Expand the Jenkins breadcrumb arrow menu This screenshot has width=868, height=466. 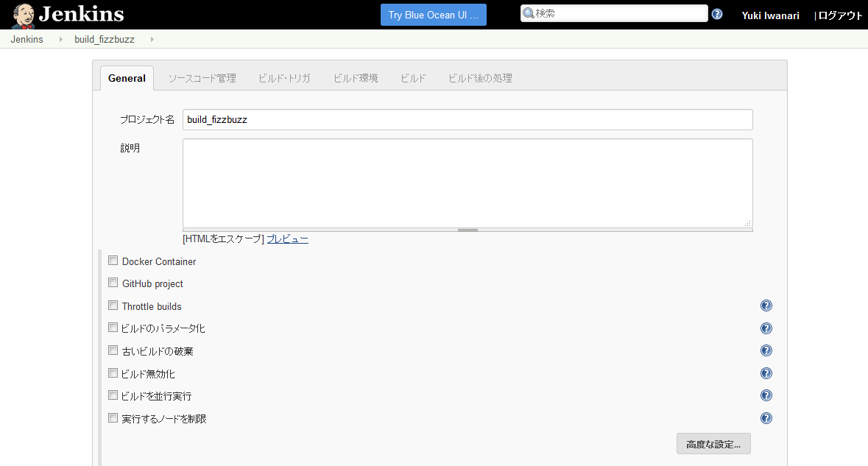[60, 40]
